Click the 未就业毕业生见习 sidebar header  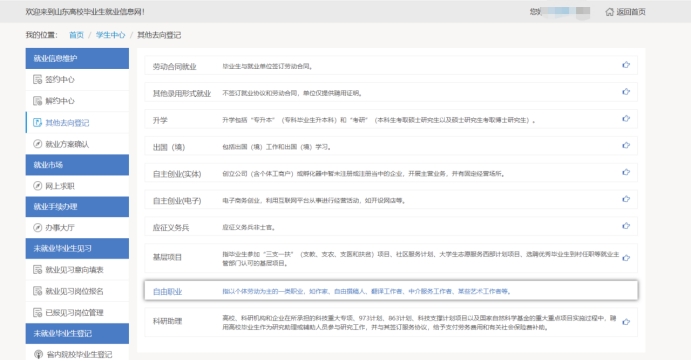[x=77, y=248]
